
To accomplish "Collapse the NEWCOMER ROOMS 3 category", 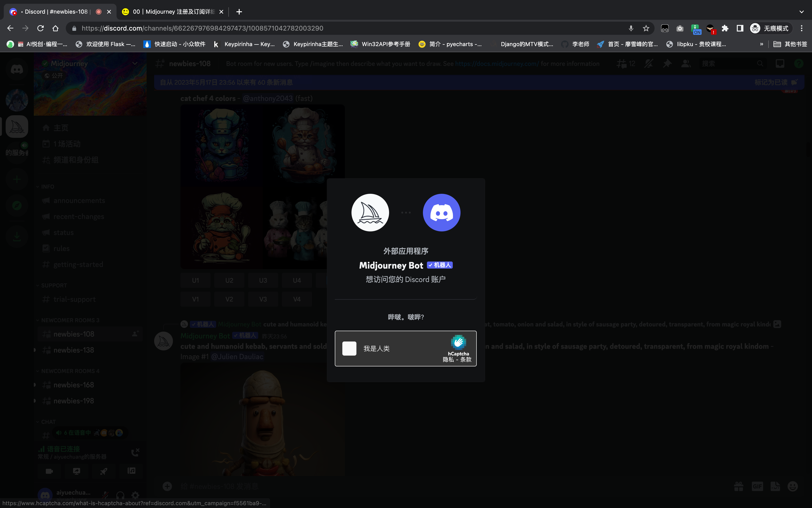I will coord(67,320).
